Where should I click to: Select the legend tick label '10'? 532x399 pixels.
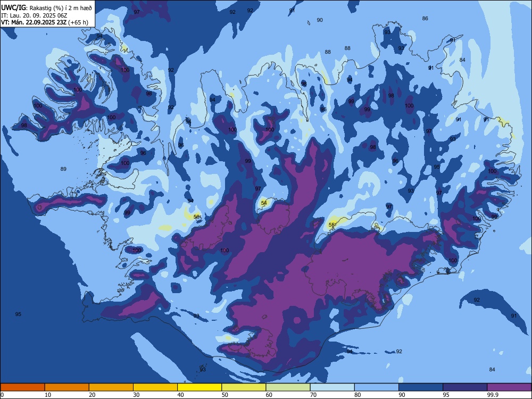(48, 395)
